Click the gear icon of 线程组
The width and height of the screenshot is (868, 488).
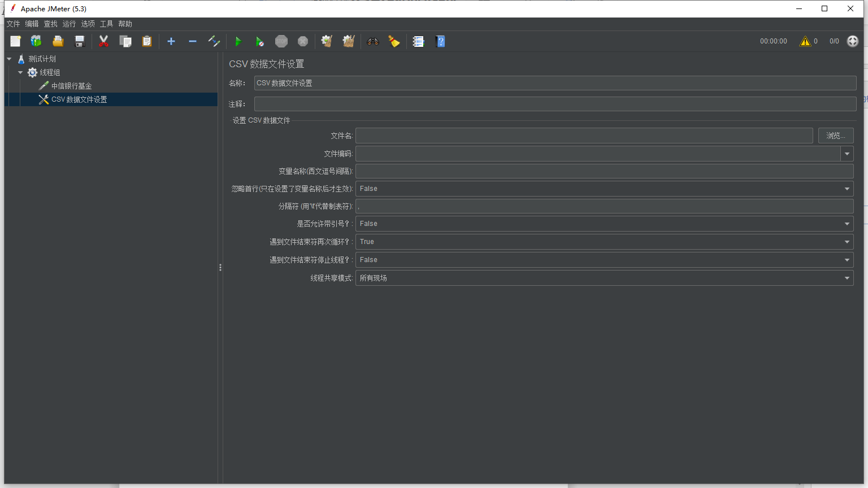(x=32, y=72)
